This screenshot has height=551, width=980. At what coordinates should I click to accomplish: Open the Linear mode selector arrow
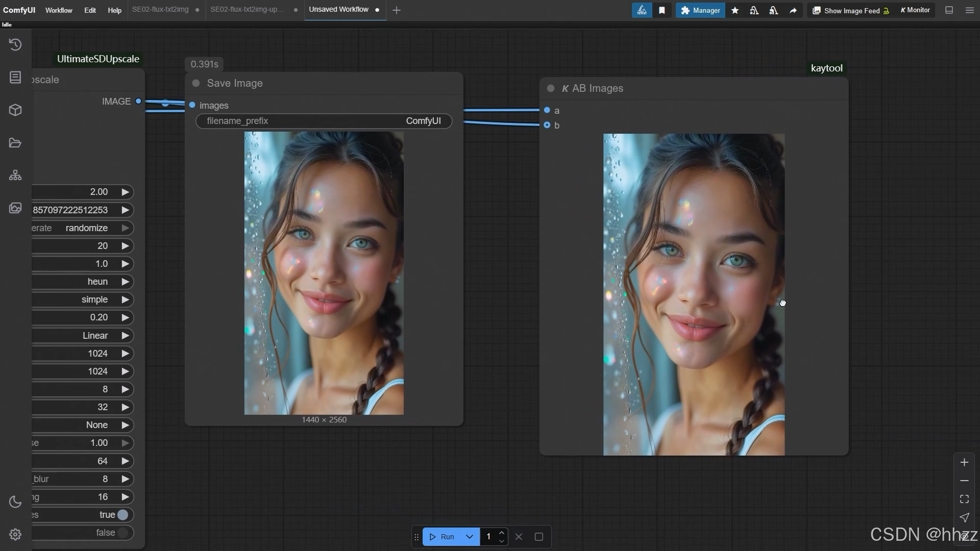point(125,336)
